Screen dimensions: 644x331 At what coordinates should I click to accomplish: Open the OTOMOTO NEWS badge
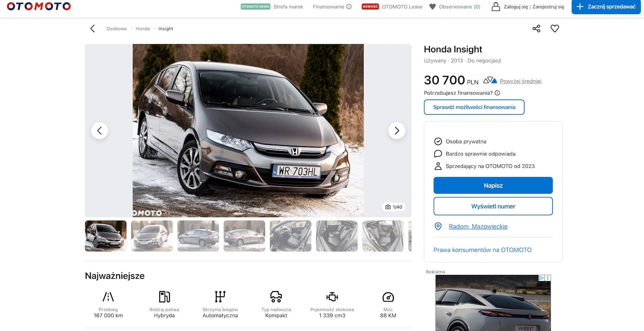point(255,6)
